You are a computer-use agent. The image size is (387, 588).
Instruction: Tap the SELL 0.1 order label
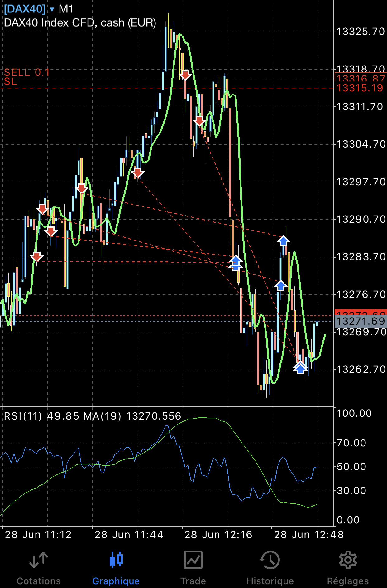pos(27,72)
